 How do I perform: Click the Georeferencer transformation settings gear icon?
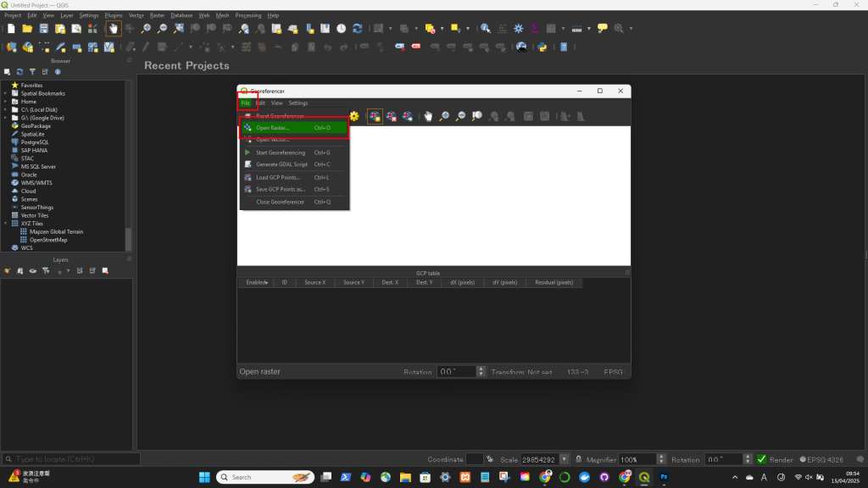[x=354, y=116]
